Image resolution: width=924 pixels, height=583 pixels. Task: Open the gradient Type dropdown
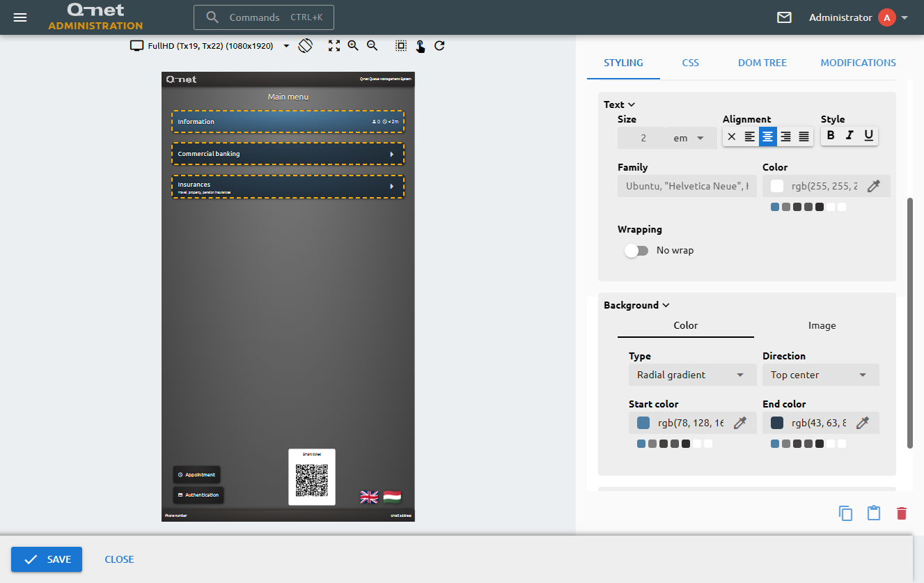692,375
